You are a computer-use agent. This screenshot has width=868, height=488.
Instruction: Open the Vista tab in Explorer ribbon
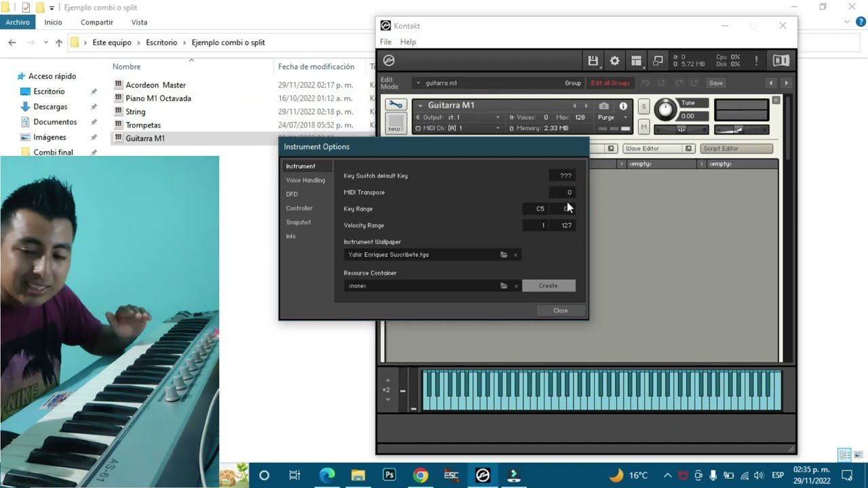click(x=139, y=22)
